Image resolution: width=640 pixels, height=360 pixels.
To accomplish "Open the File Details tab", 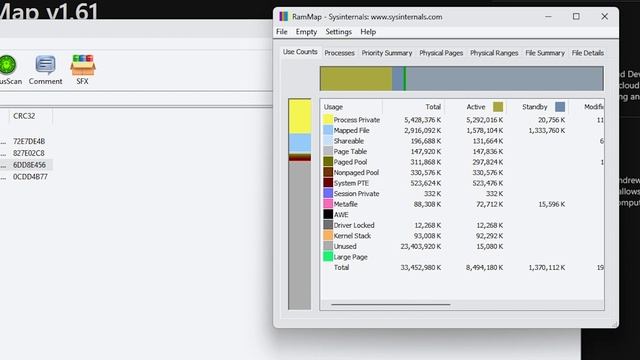I will point(587,53).
